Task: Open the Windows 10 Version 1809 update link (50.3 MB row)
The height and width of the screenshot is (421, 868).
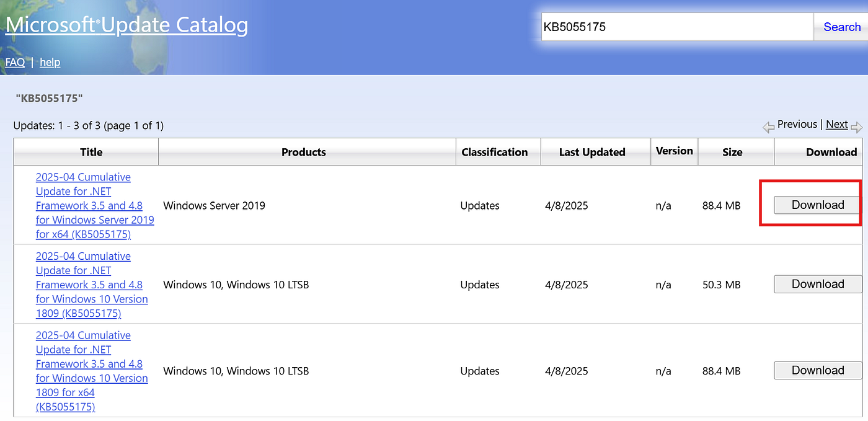Action: click(92, 285)
